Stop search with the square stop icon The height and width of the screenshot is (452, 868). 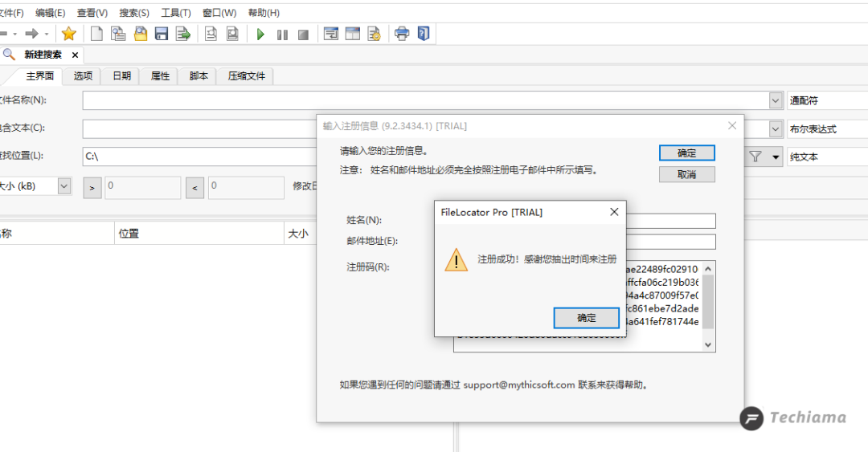point(303,35)
